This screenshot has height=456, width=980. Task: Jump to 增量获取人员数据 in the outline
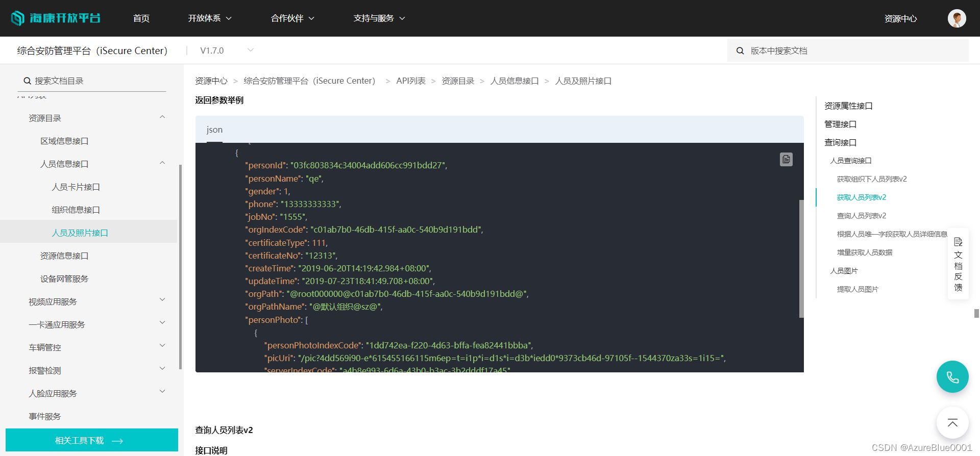pos(865,252)
